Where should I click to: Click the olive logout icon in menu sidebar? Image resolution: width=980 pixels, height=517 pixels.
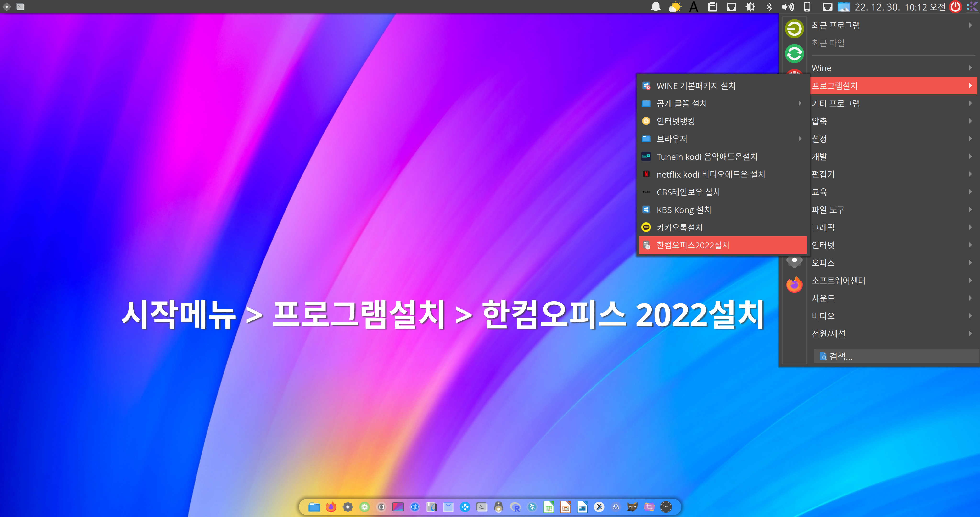pyautogui.click(x=794, y=28)
